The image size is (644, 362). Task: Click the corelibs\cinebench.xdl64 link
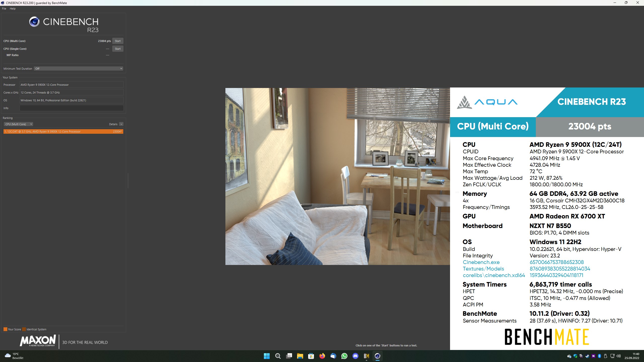point(494,275)
